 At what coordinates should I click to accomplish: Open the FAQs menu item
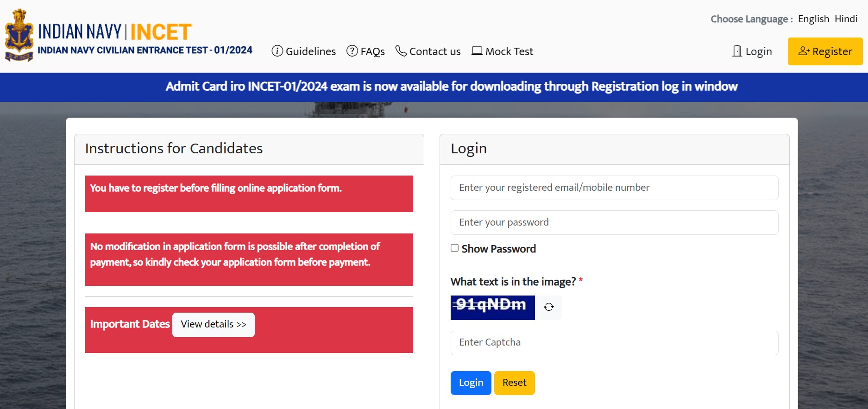366,51
